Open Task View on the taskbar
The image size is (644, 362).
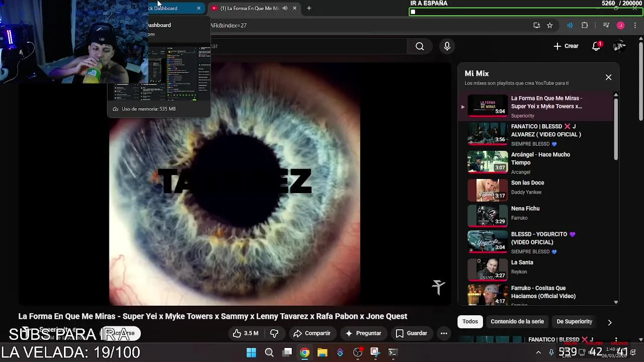(287, 352)
